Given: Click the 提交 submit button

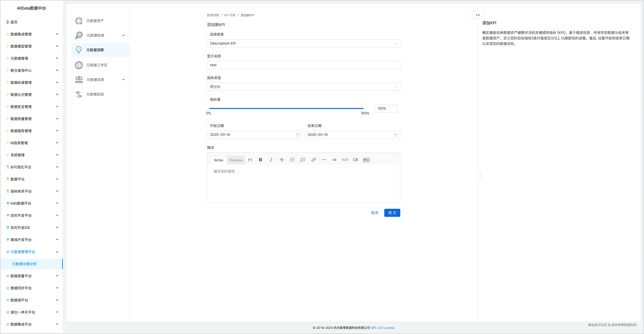Looking at the screenshot, I should (x=392, y=213).
